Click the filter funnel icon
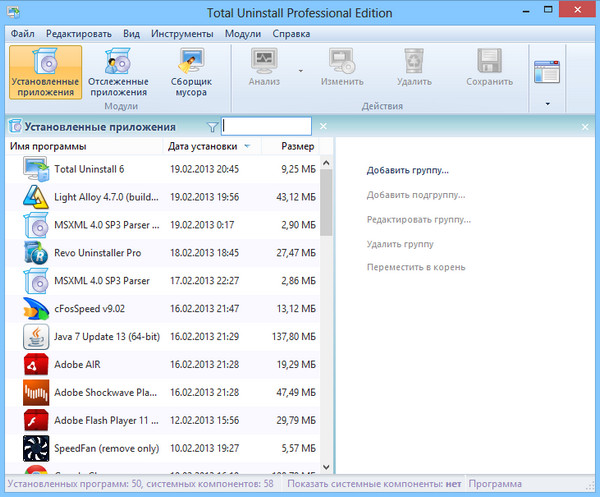The image size is (600, 497). pos(212,127)
